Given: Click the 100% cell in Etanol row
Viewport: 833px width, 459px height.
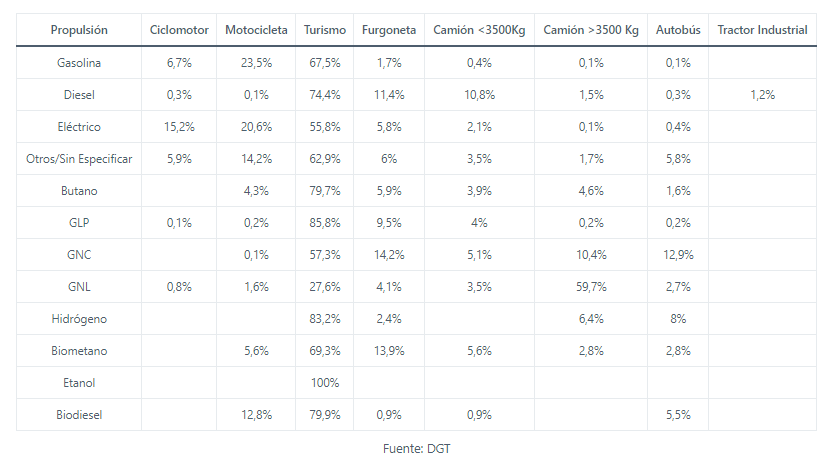Looking at the screenshot, I should 325,383.
